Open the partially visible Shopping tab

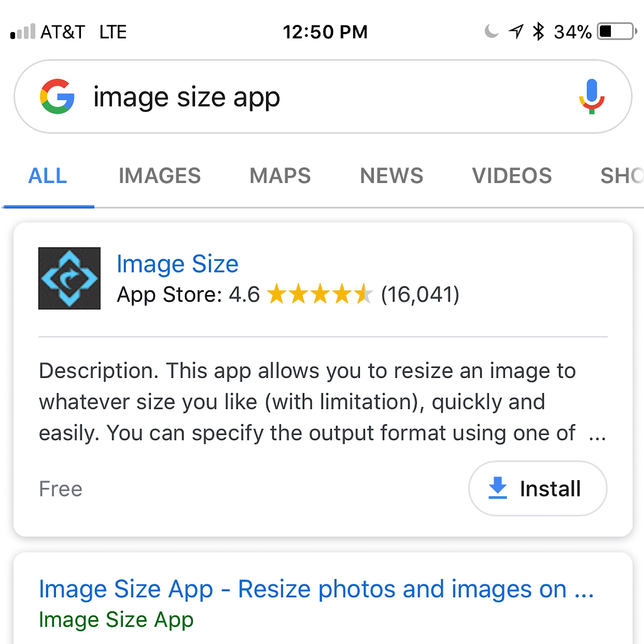click(x=622, y=176)
